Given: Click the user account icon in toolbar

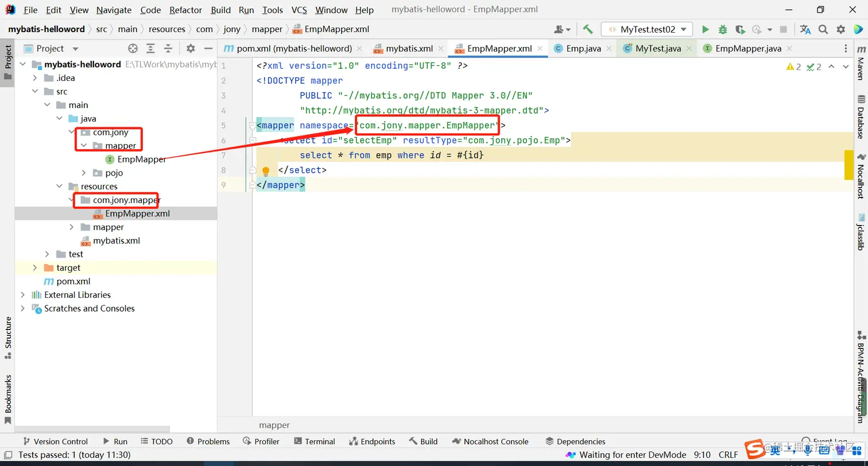Looking at the screenshot, I should click(x=562, y=29).
